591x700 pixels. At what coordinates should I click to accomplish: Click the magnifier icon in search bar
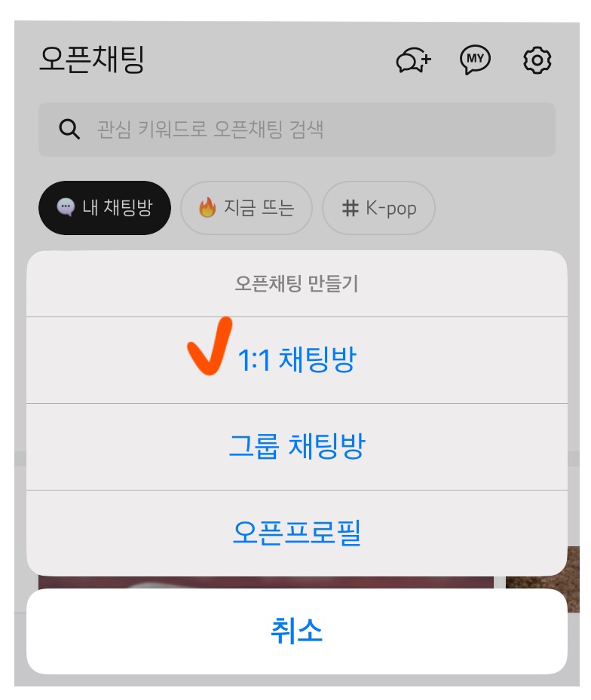pyautogui.click(x=69, y=130)
